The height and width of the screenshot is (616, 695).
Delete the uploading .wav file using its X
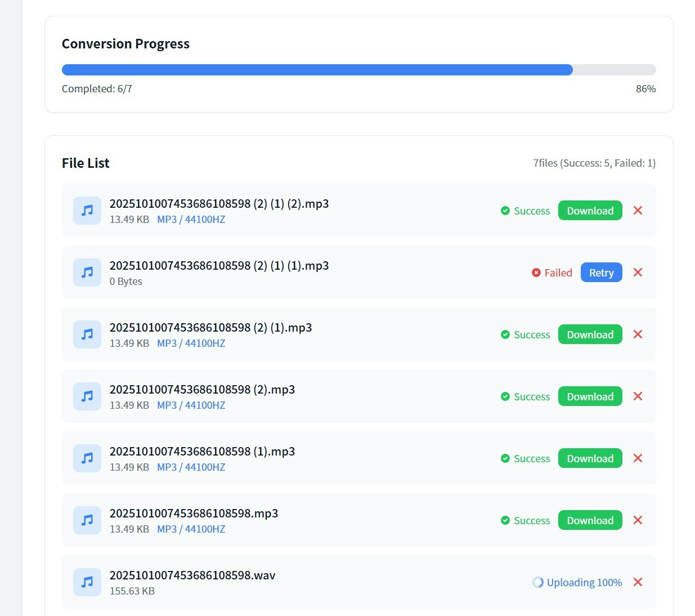click(638, 582)
